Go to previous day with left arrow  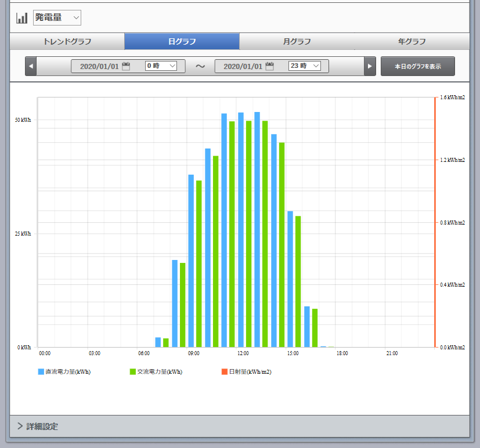tap(31, 66)
